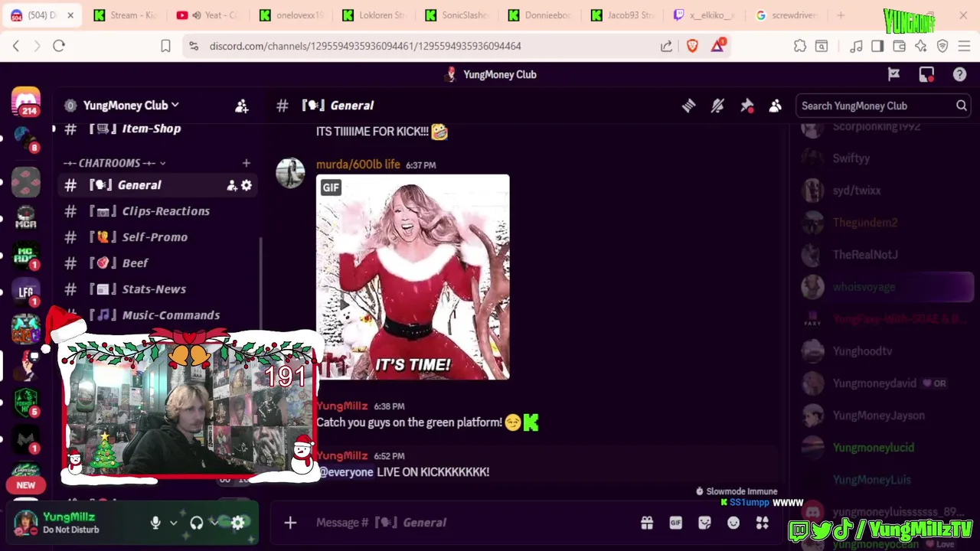Click the NEW unread mentions pill

click(x=26, y=485)
